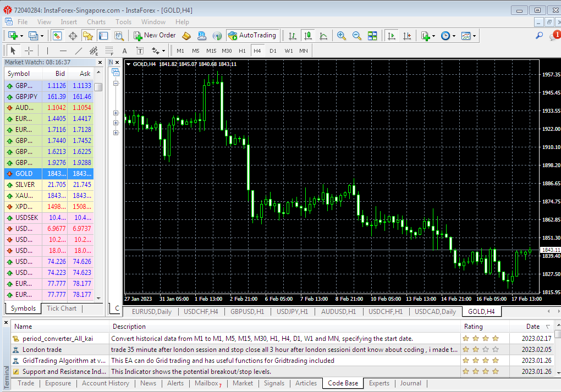This screenshot has height=392, width=561.
Task: Zoom in on the chart
Action: 342,36
